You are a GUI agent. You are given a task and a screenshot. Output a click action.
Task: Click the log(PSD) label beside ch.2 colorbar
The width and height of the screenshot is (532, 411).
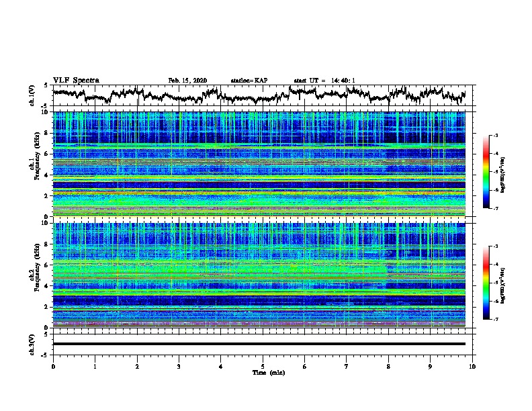pyautogui.click(x=503, y=285)
